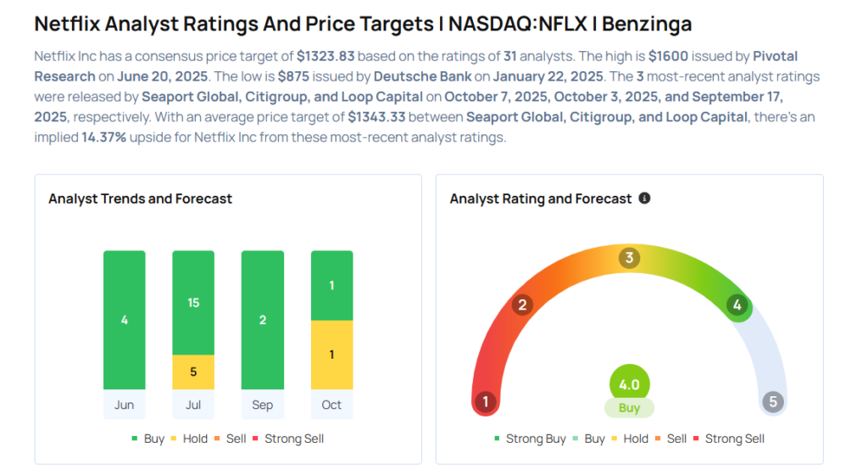
Task: Click the July green Buy bar segment
Action: (193, 302)
